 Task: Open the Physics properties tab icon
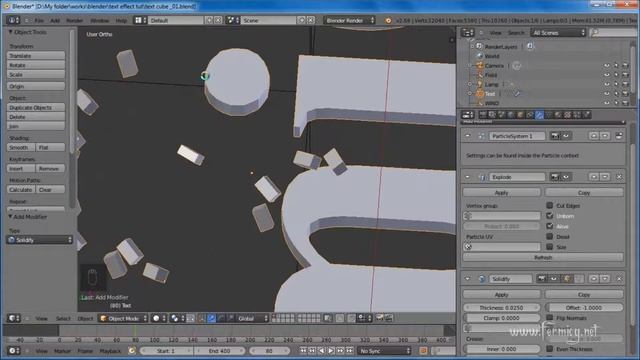(587, 115)
